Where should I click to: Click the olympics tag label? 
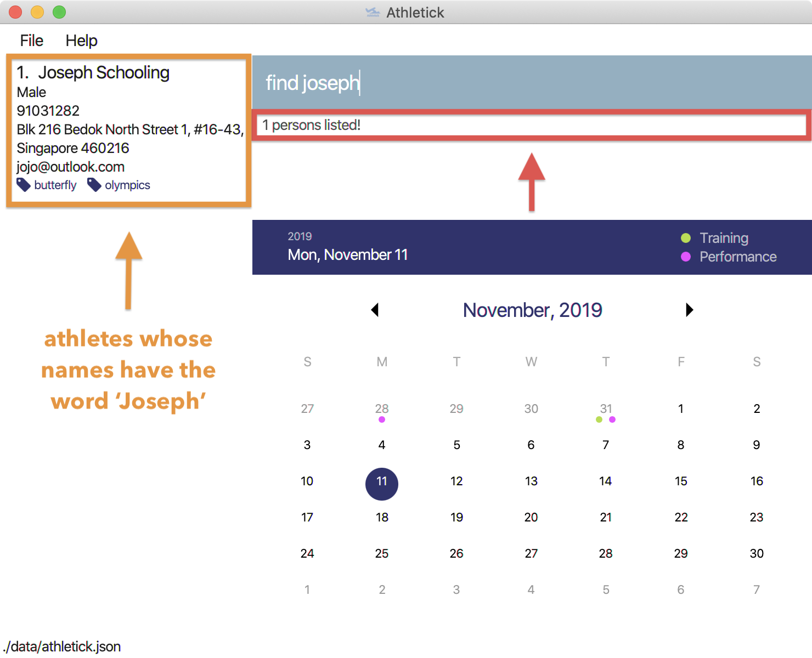[x=127, y=185]
